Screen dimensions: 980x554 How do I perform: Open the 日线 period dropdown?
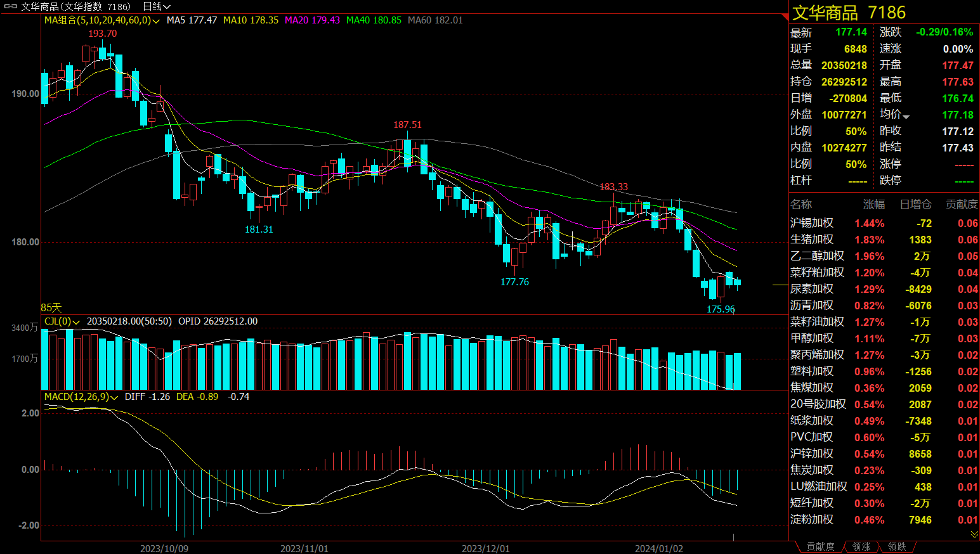click(157, 6)
